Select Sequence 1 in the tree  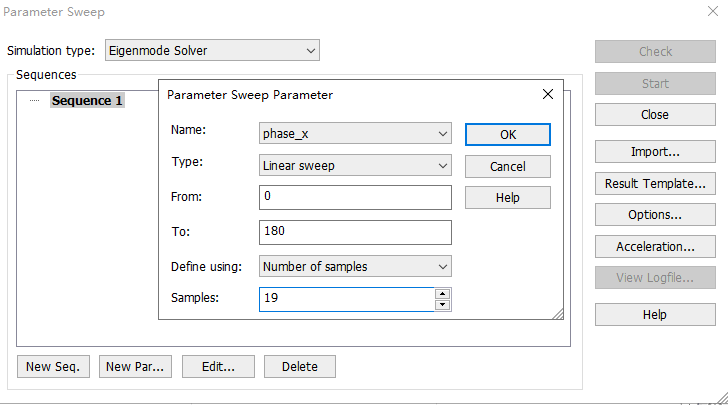pos(87,100)
